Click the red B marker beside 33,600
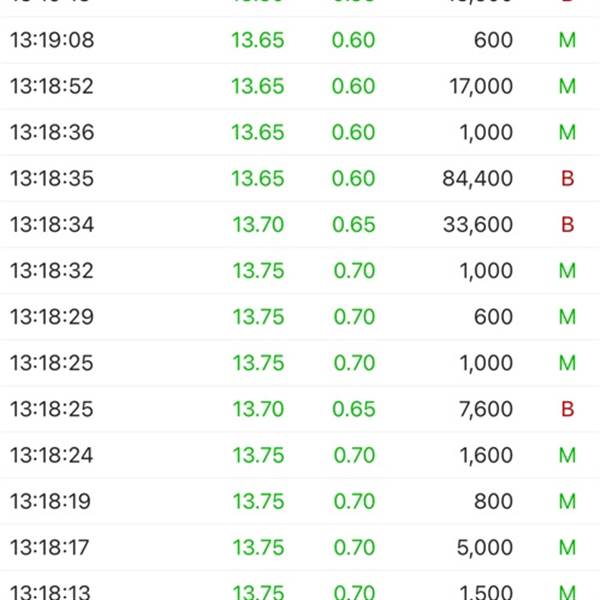Screen dimensions: 600x600 [567, 225]
